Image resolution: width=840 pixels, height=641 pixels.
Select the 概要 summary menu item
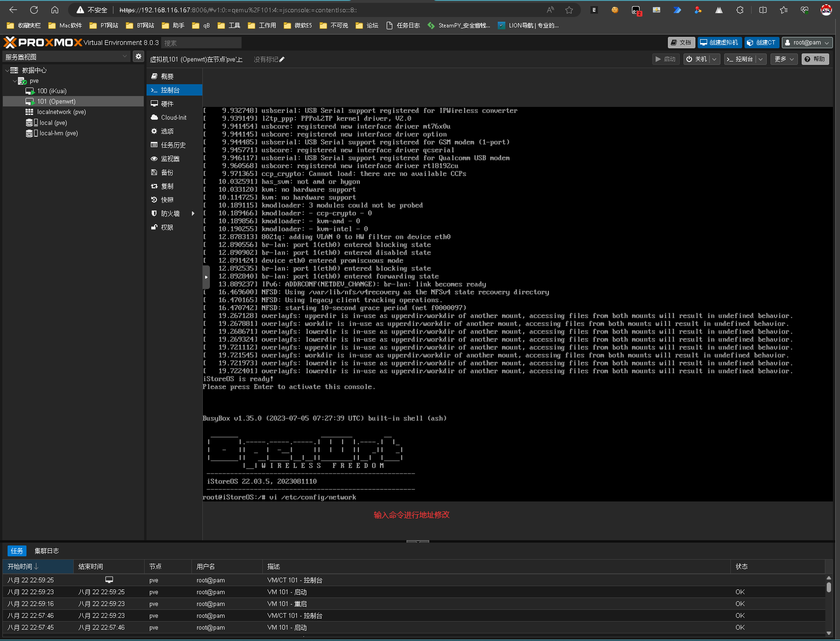pyautogui.click(x=167, y=77)
